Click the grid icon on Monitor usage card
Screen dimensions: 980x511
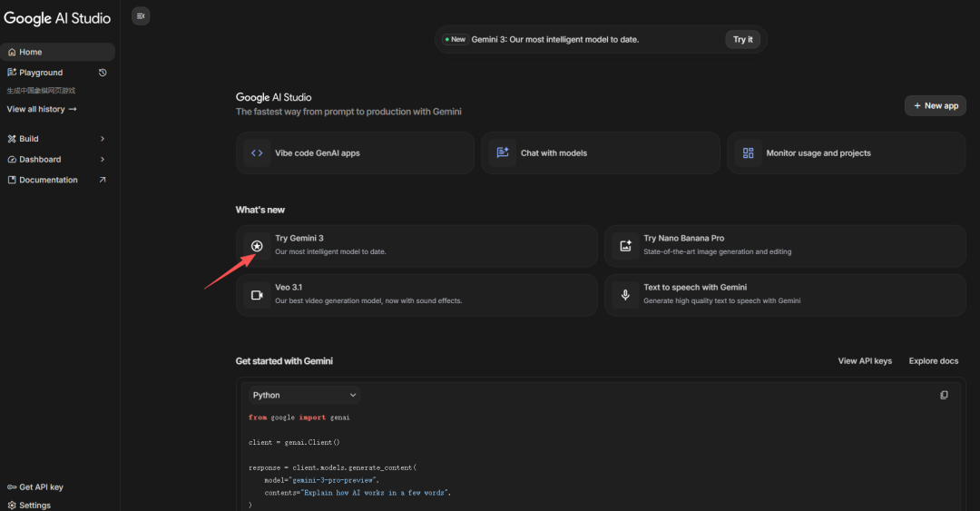748,153
